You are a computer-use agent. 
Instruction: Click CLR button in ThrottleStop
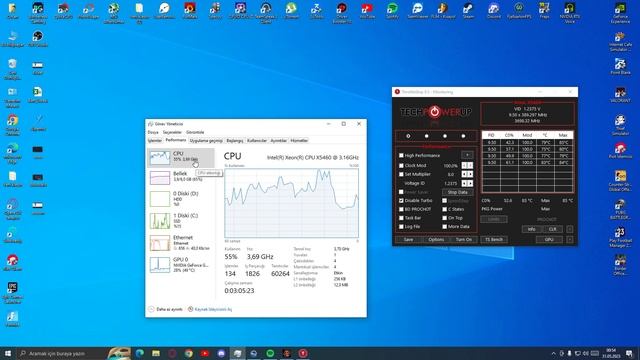[x=552, y=229]
